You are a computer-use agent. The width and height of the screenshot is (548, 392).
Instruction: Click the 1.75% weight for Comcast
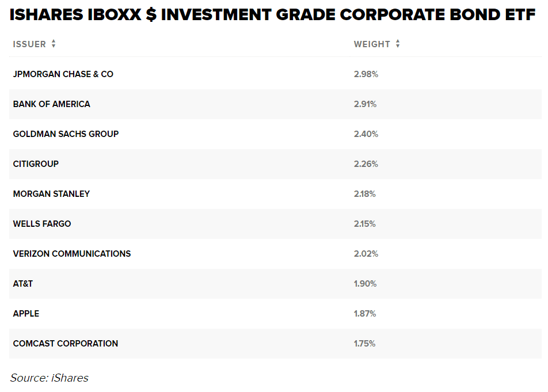tap(365, 344)
